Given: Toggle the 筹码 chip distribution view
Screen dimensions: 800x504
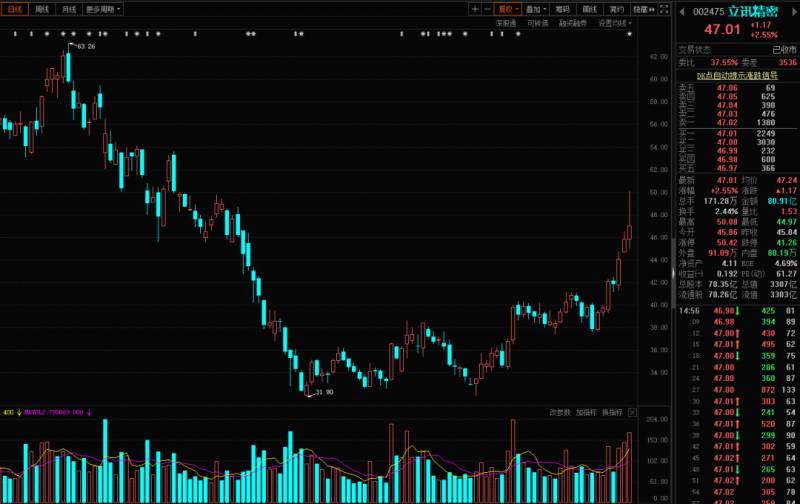Looking at the screenshot, I should click(562, 9).
